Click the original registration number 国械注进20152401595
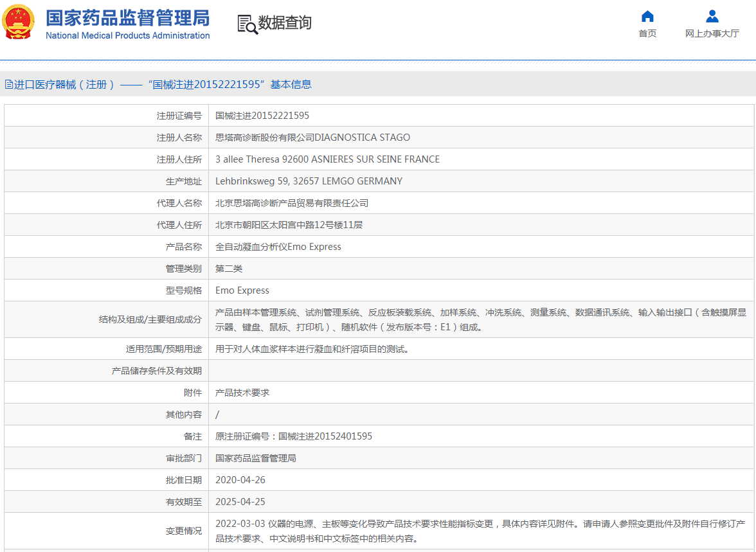Viewport: 756px width, 552px height. (x=294, y=436)
